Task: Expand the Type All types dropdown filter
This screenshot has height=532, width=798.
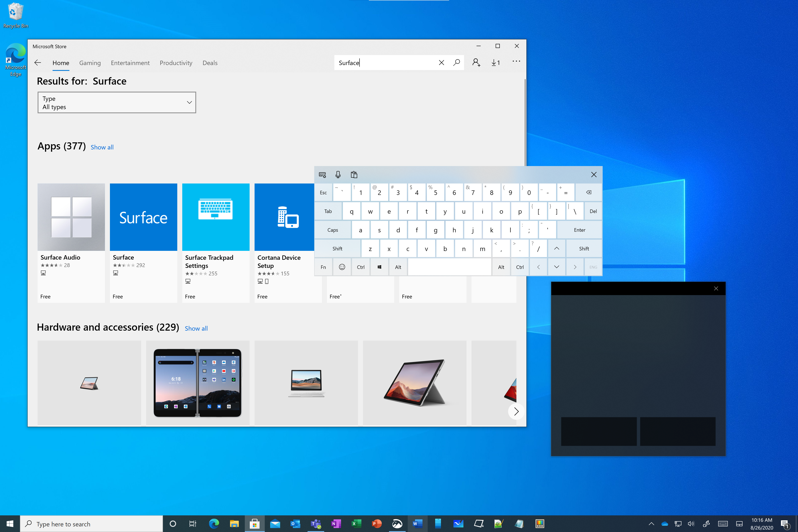Action: (116, 102)
